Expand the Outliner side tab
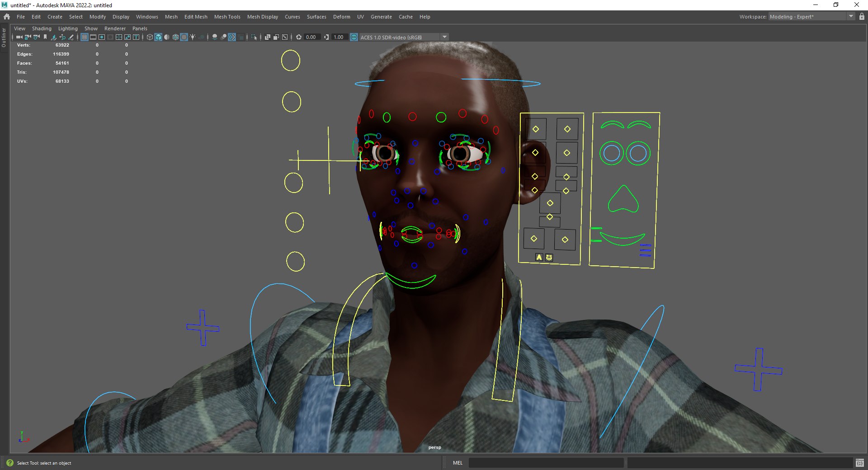This screenshot has height=470, width=868. [4, 38]
